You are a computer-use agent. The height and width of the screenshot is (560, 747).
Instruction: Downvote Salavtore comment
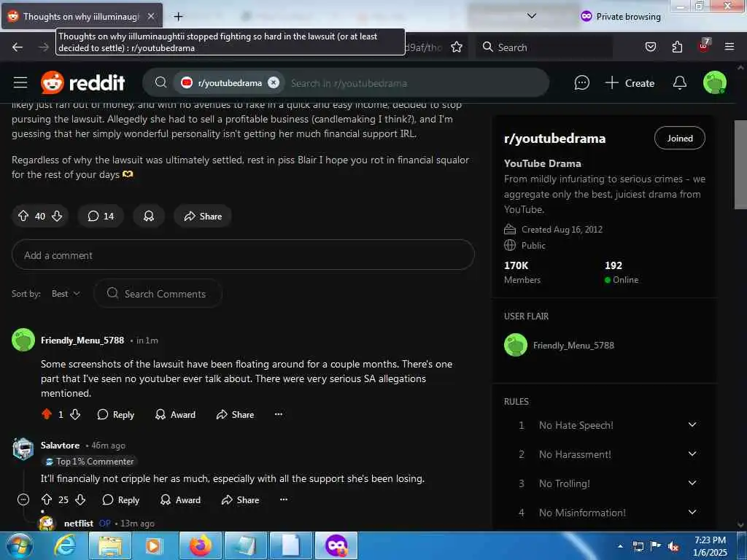80,499
